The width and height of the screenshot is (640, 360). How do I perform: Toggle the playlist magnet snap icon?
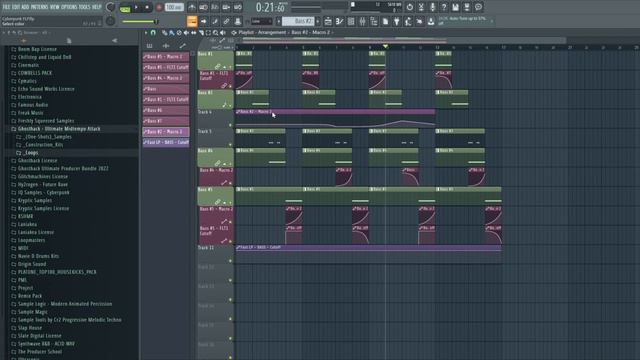153,33
